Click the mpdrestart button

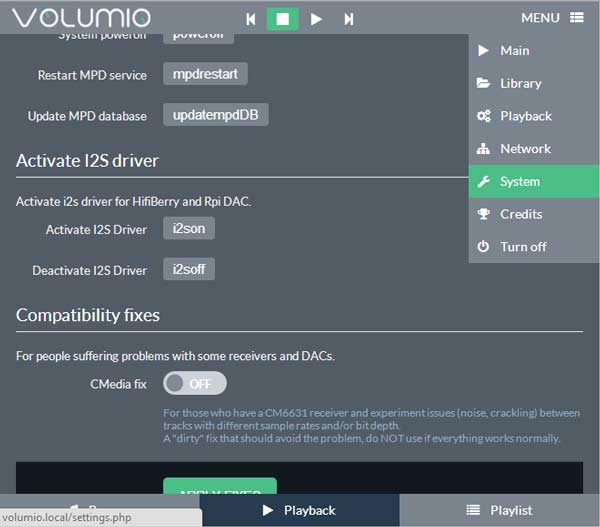[205, 74]
